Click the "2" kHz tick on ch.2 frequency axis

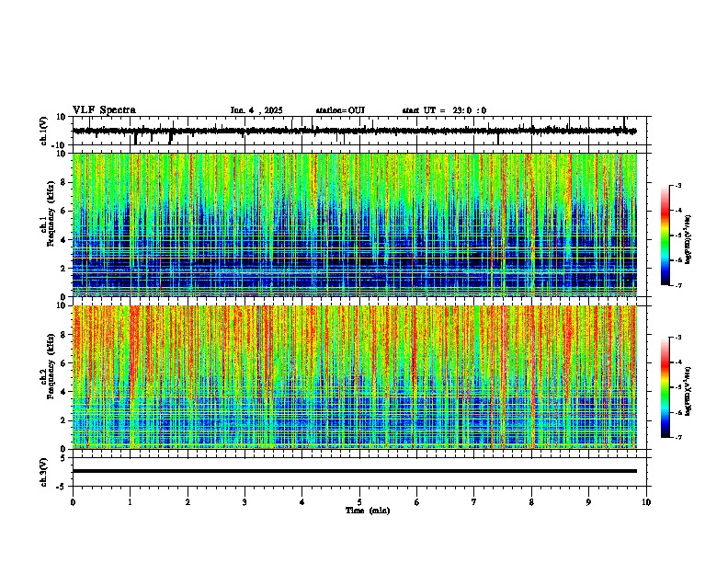pyautogui.click(x=63, y=420)
